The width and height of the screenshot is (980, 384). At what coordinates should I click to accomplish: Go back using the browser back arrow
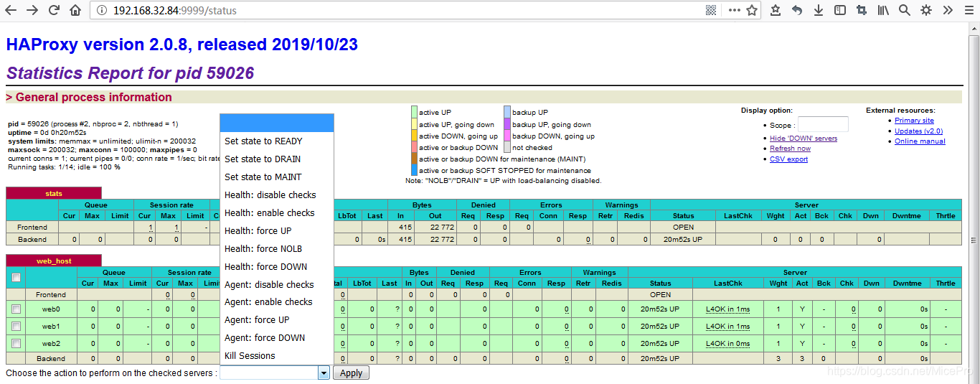pyautogui.click(x=11, y=11)
